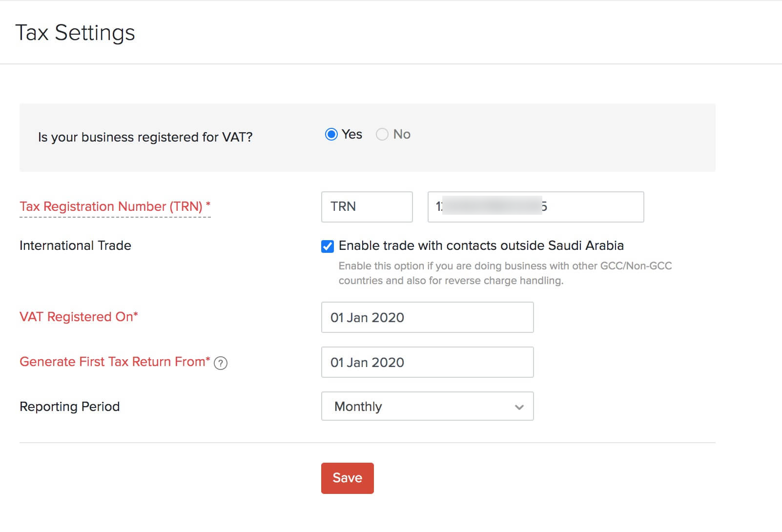782x532 pixels.
Task: Click the help icon beside Generate First Tax Return From
Action: [x=220, y=363]
